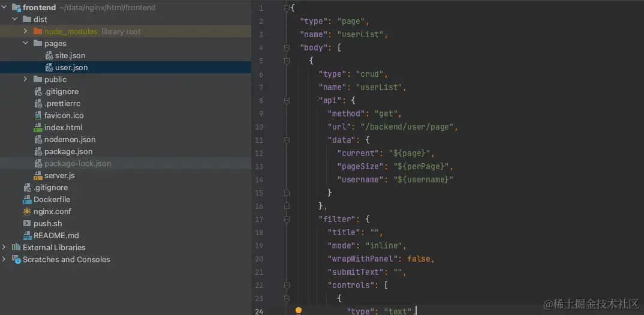644x315 pixels.
Task: Select the .prettierrc file
Action: coord(62,104)
